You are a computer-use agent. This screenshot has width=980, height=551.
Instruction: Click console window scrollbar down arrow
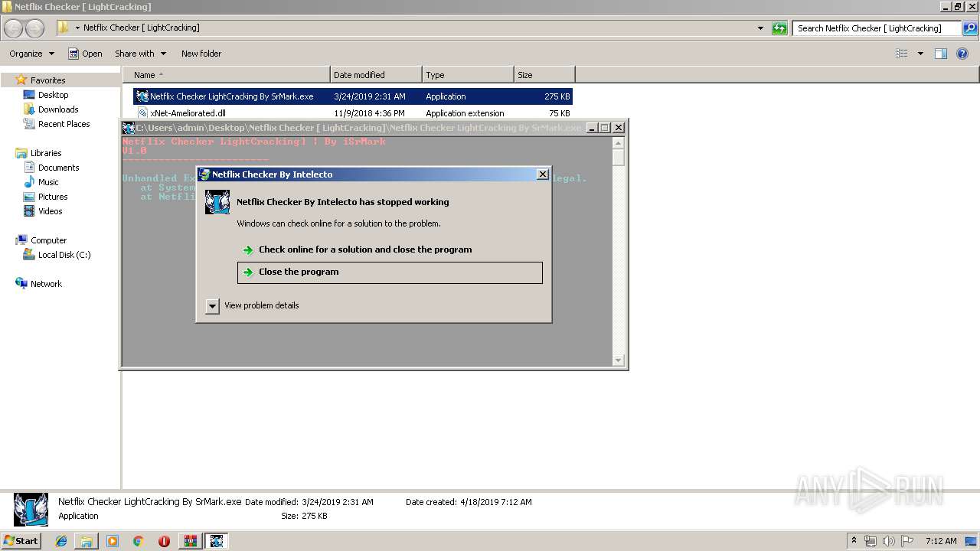coord(619,360)
